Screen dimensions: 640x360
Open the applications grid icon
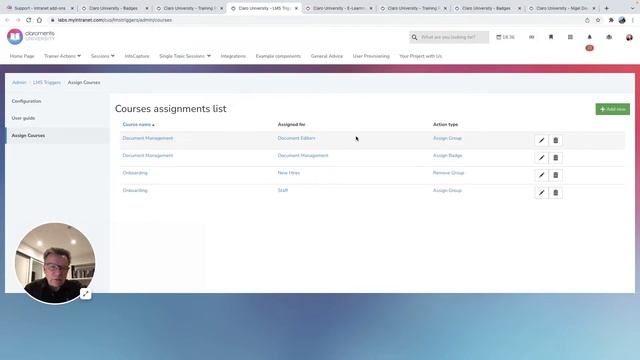(x=570, y=37)
